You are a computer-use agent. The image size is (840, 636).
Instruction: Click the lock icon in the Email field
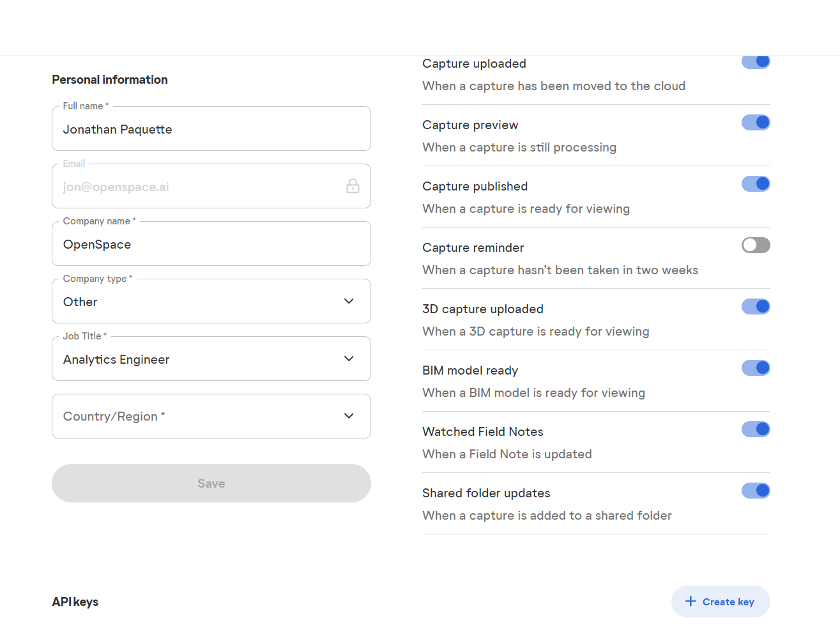click(353, 186)
